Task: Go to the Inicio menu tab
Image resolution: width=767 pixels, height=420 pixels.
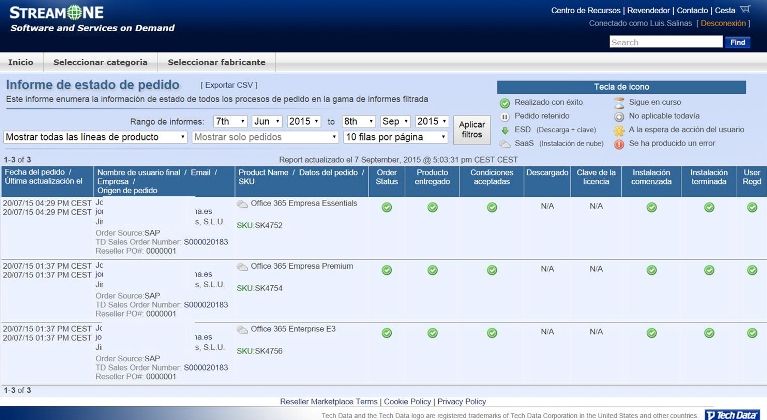Action: 21,62
